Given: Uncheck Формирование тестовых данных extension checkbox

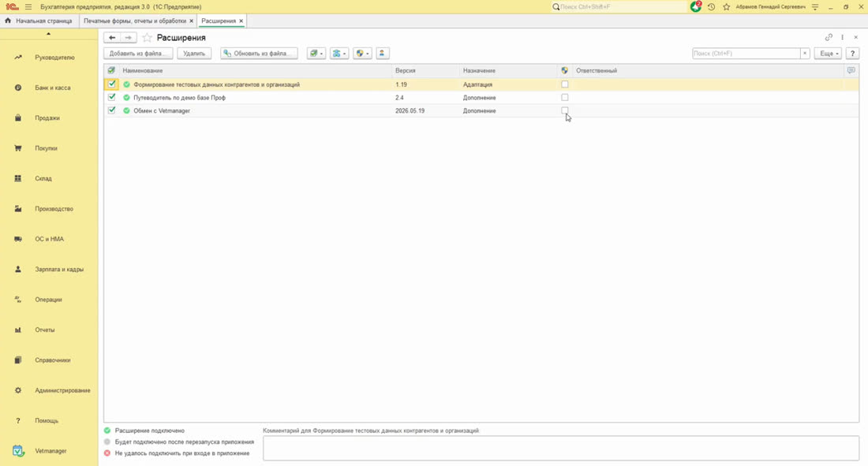Looking at the screenshot, I should coord(112,84).
